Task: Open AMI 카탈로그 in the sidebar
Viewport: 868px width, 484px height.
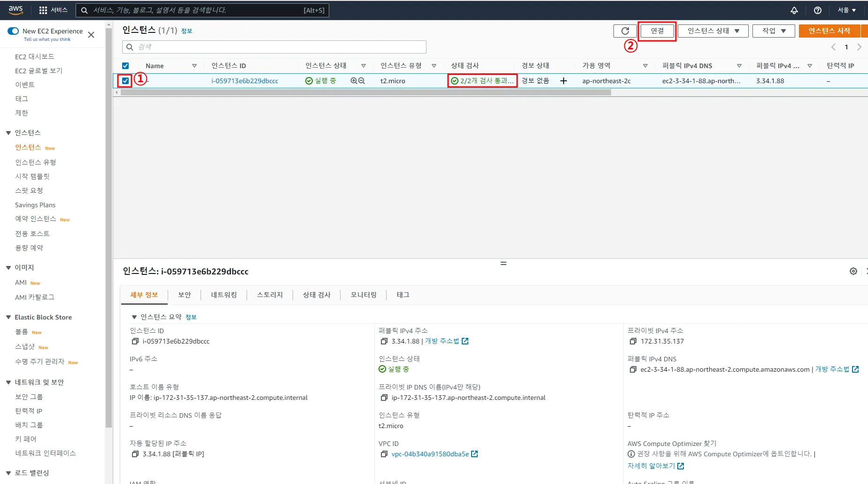Action: (35, 297)
